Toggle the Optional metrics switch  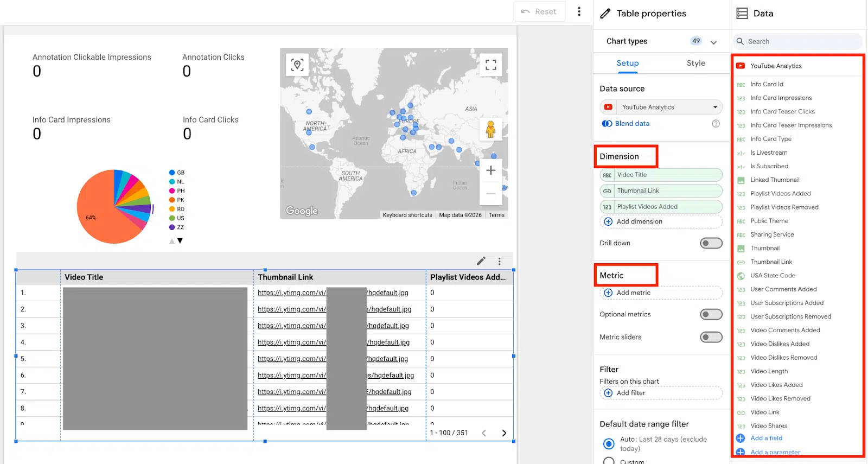tap(711, 314)
